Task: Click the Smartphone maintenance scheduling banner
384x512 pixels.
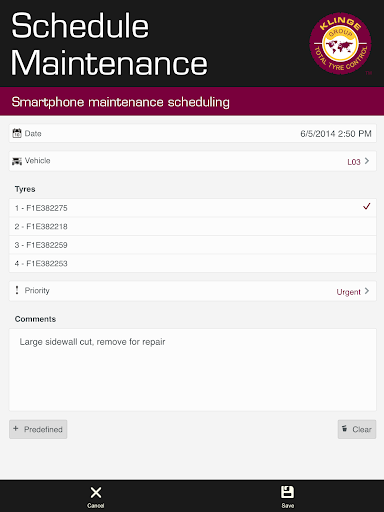Action: 192,102
